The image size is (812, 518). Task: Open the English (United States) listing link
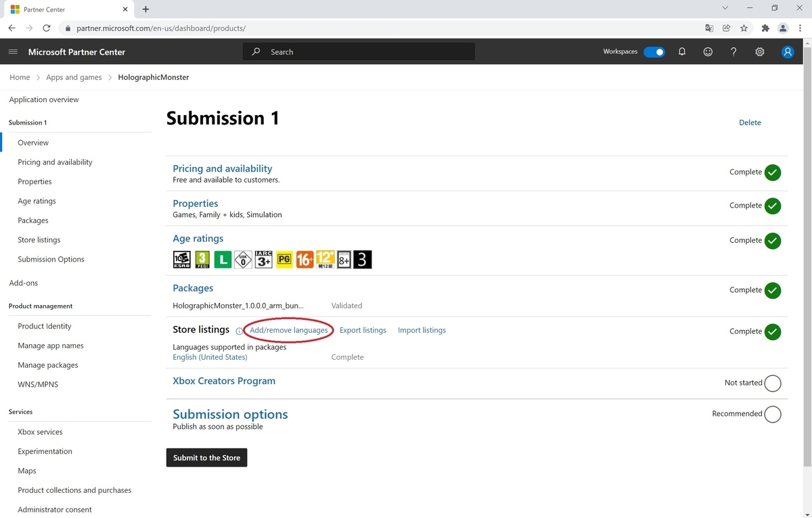210,358
